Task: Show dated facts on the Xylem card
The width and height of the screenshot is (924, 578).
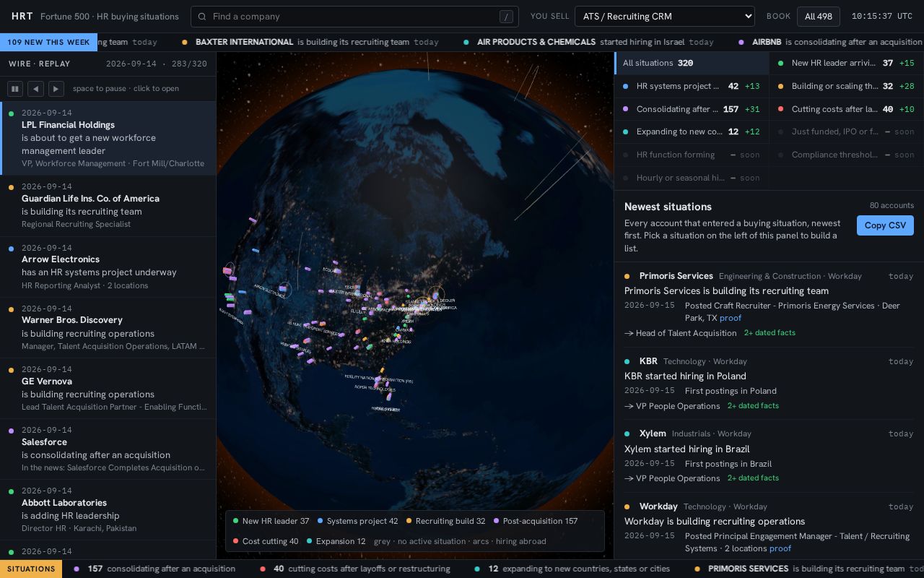Action: point(753,478)
